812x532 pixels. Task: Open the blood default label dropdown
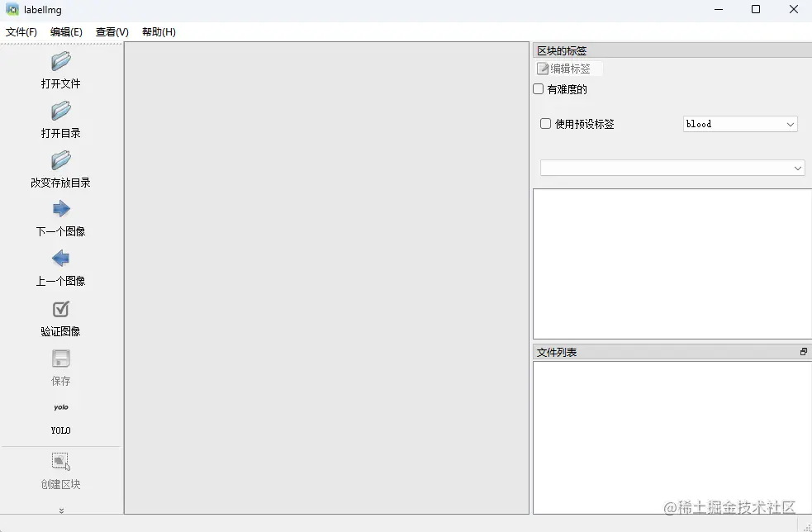(740, 124)
